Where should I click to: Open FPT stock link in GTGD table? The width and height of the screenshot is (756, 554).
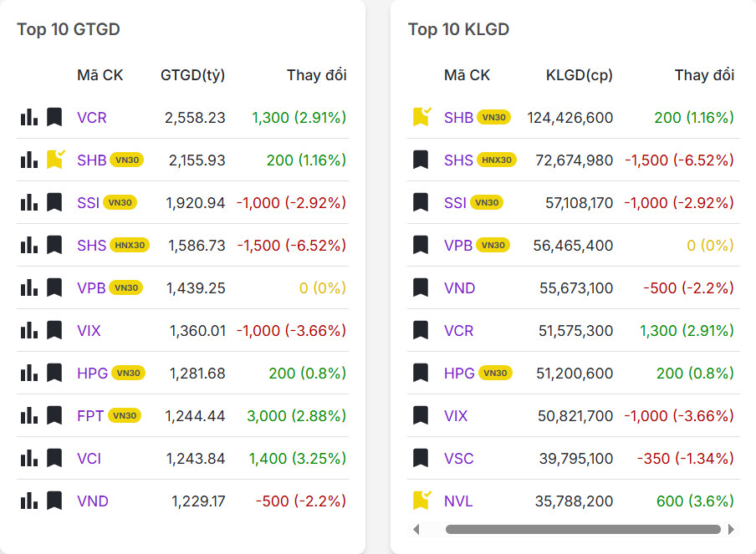tap(90, 416)
